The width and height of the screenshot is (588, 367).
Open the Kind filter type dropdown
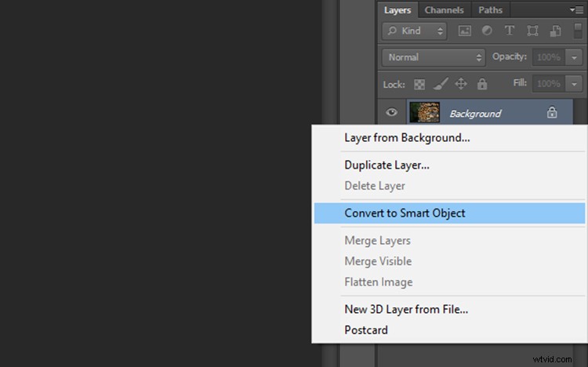[415, 31]
